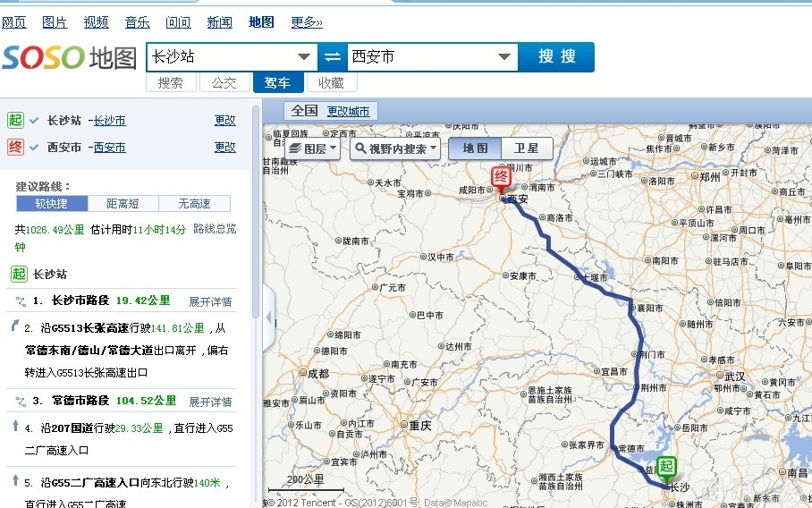Click the SOSO 地图 logo
Image resolution: width=812 pixels, height=508 pixels.
[70, 57]
